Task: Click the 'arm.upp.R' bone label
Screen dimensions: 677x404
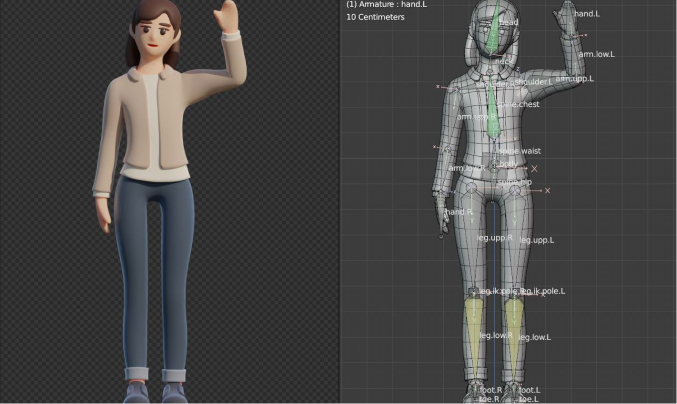Action: (476, 117)
